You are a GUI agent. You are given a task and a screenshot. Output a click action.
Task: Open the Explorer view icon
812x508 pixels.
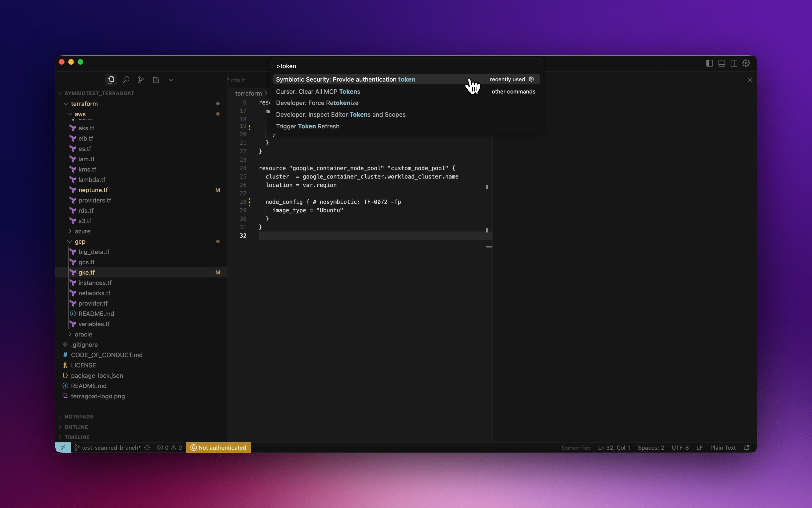[x=111, y=80]
